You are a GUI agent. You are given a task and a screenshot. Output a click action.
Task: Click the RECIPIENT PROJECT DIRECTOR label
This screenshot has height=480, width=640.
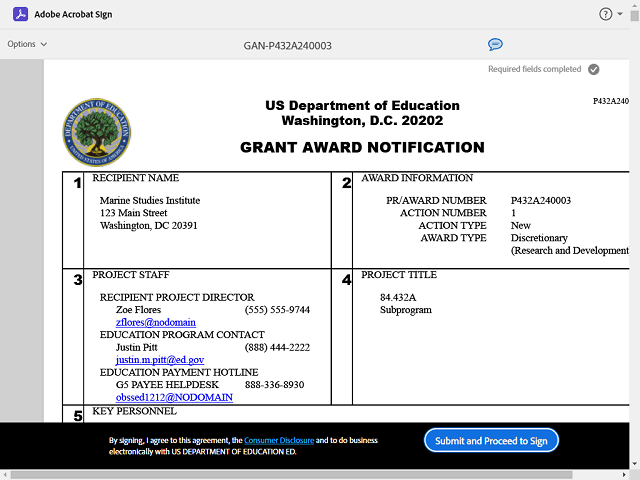(x=177, y=297)
